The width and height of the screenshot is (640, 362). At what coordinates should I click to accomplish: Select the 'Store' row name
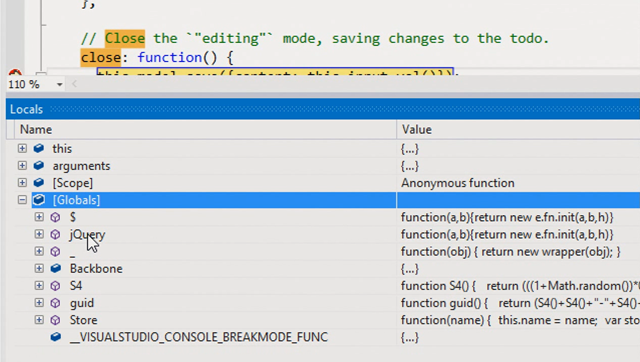coord(83,320)
